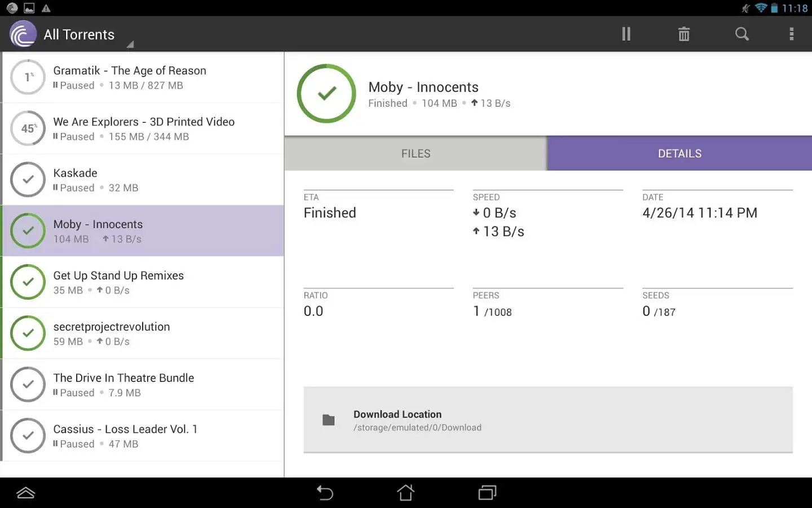Tap the /storage/emulated/0/Download path text

[x=417, y=428]
